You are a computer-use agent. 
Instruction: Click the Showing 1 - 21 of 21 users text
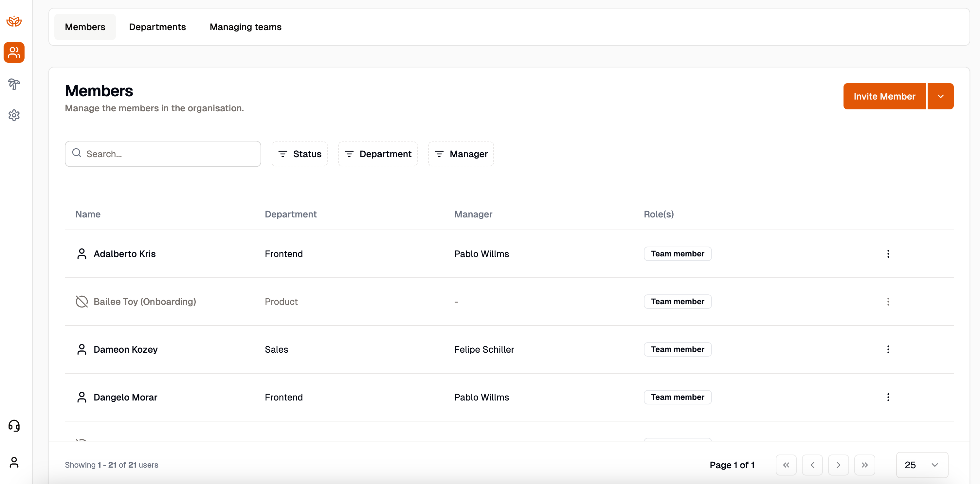coord(112,465)
